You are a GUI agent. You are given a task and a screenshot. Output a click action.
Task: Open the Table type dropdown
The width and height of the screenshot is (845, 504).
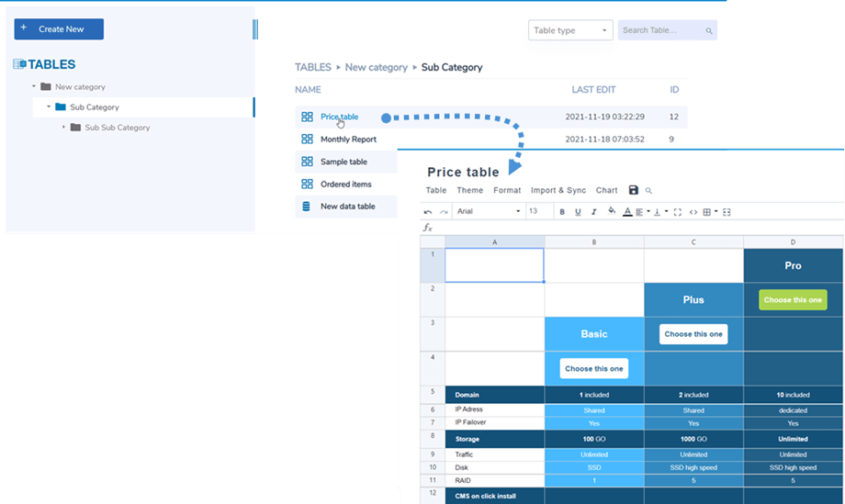pyautogui.click(x=569, y=30)
